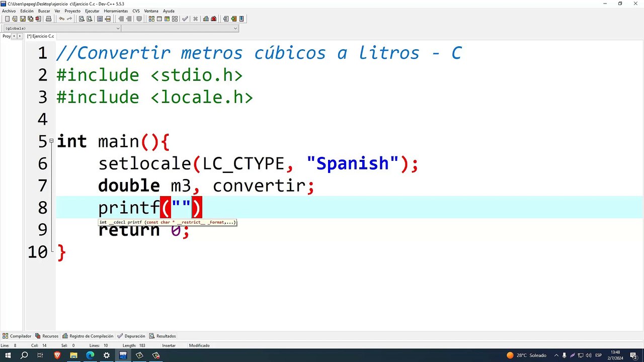Click the "Insertar" status bar entry
This screenshot has height=362, width=644.
point(169,345)
